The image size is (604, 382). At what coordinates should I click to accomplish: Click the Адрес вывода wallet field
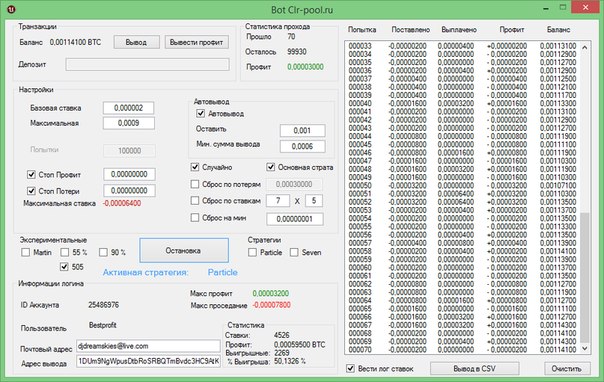(x=148, y=361)
